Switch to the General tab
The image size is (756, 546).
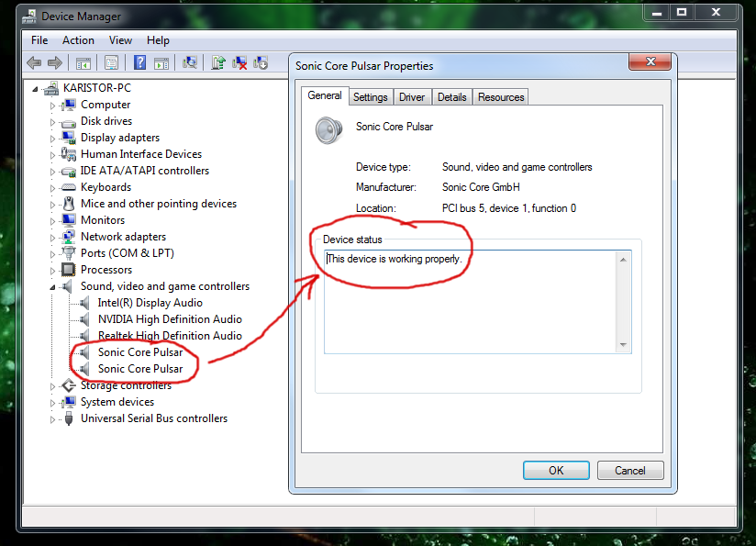pyautogui.click(x=325, y=95)
